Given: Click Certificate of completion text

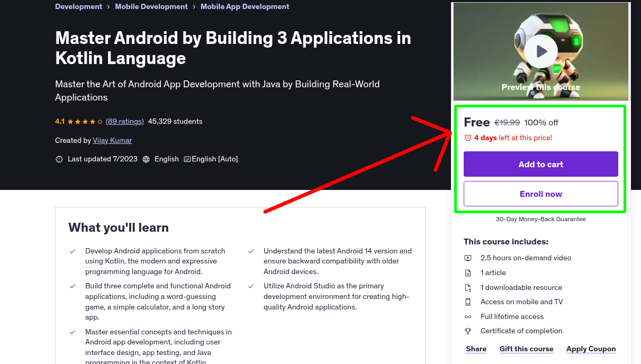Looking at the screenshot, I should point(521,331).
